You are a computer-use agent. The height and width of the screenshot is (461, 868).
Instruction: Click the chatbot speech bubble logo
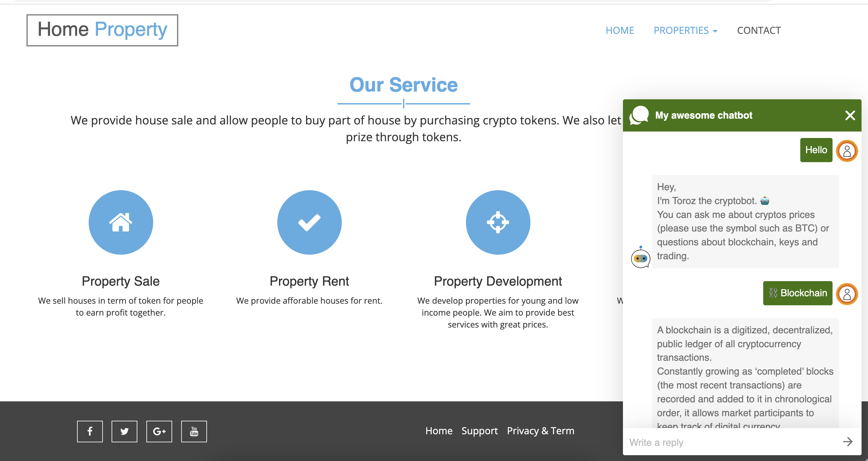click(x=639, y=115)
